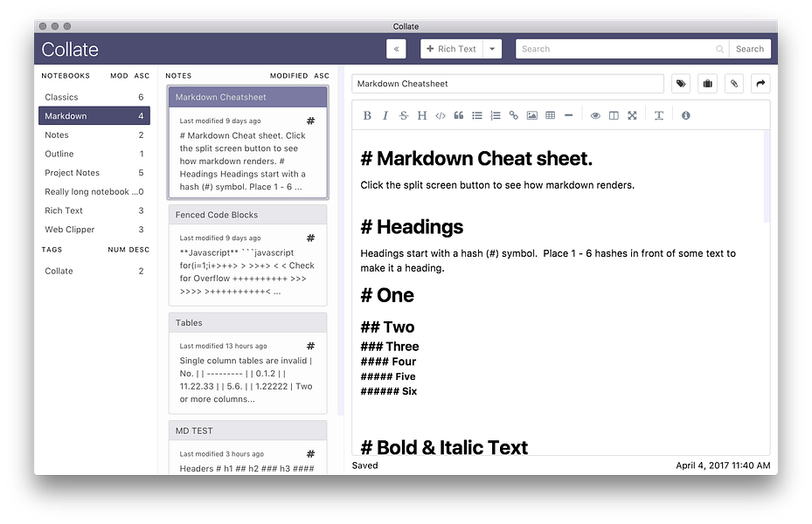This screenshot has width=812, height=524.
Task: Toggle bold formatting in editor toolbar
Action: coord(367,115)
